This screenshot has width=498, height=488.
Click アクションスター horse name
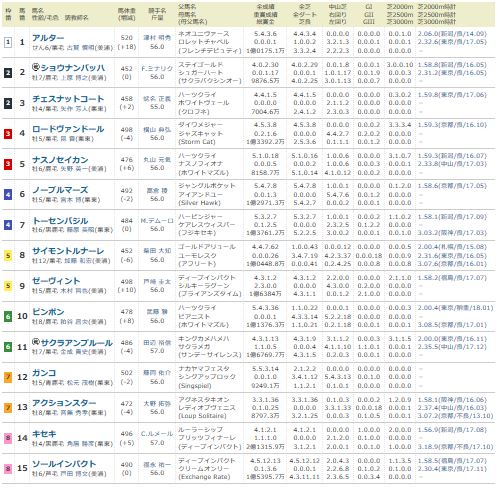64,403
